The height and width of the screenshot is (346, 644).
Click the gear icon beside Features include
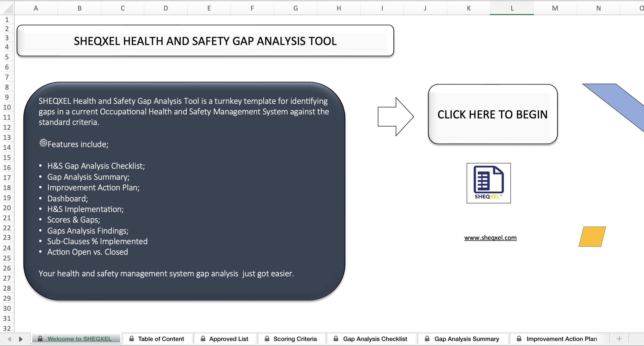point(43,143)
